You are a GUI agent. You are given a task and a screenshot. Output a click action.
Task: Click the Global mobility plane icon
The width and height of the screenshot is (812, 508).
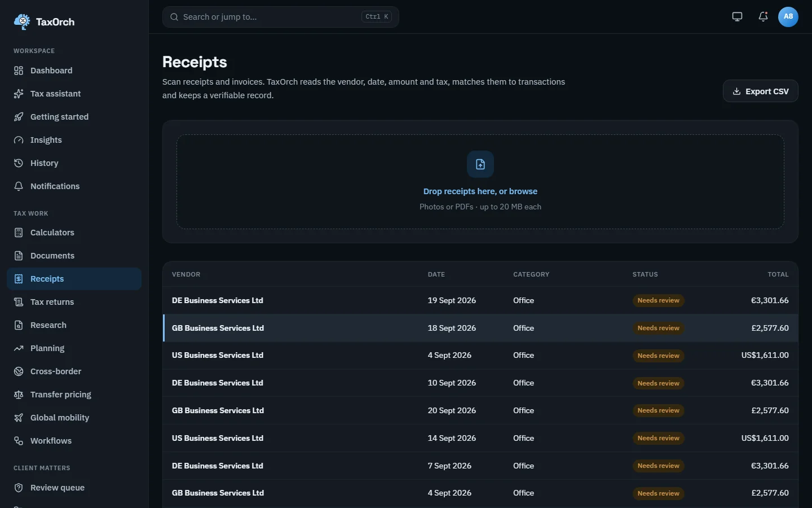[x=19, y=418]
